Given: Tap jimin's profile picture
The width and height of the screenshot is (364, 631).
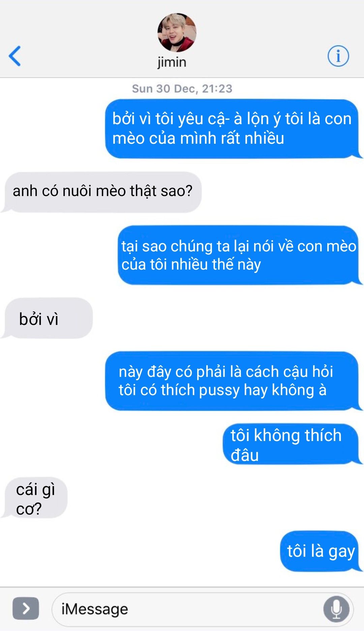Looking at the screenshot, I should pos(177,32).
